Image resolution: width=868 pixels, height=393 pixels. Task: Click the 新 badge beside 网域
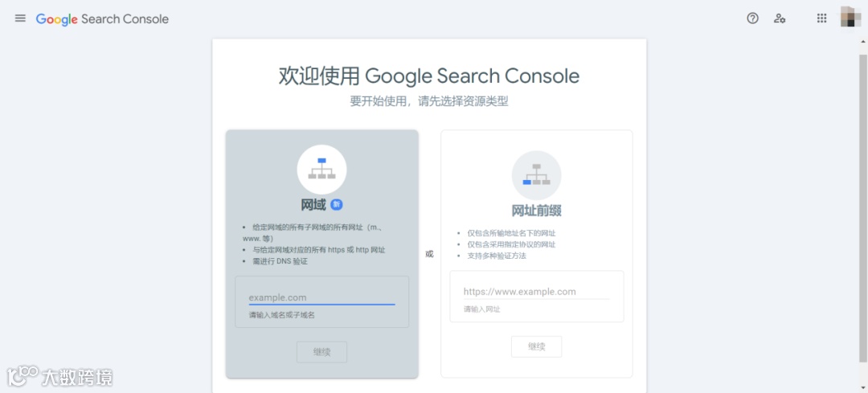pyautogui.click(x=337, y=205)
